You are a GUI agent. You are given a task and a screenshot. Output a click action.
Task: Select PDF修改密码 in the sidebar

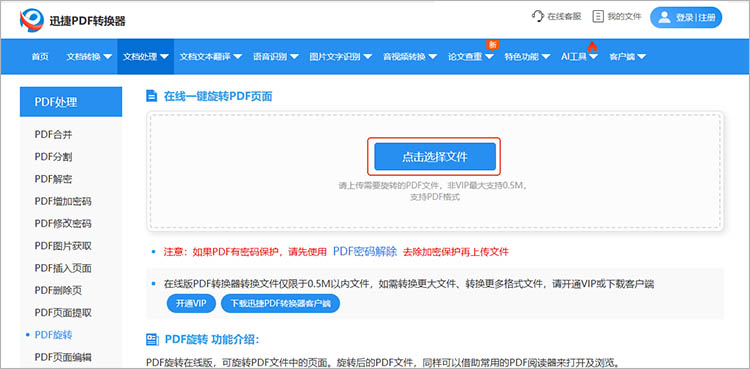coord(63,224)
